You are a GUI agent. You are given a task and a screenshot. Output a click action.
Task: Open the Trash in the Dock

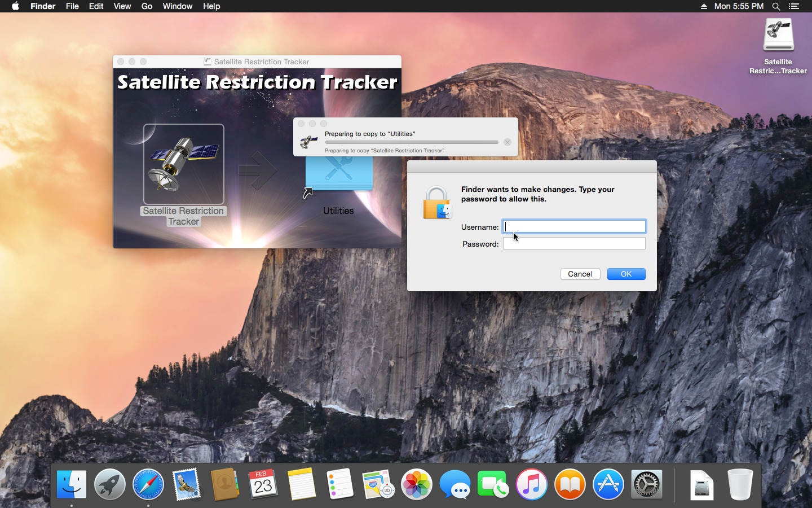pyautogui.click(x=740, y=484)
